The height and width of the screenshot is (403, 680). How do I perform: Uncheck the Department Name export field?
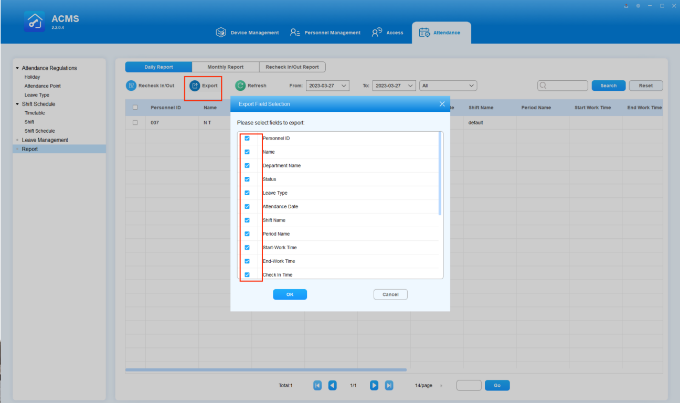pos(247,165)
